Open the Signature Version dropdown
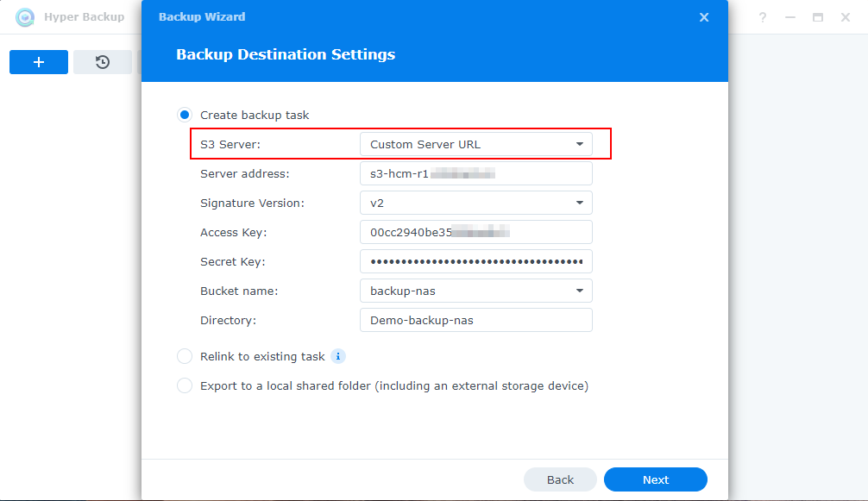 (x=475, y=203)
